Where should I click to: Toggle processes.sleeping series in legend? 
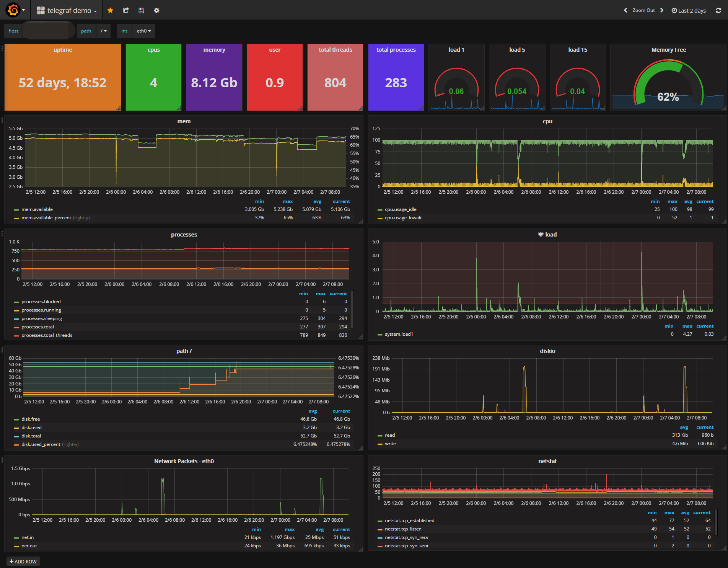(x=41, y=318)
